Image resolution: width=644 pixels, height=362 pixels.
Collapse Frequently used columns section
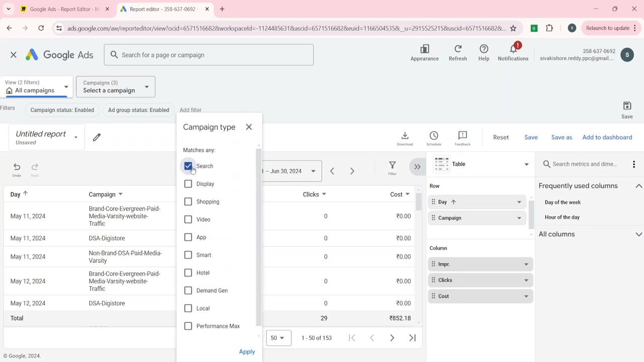[639, 186]
